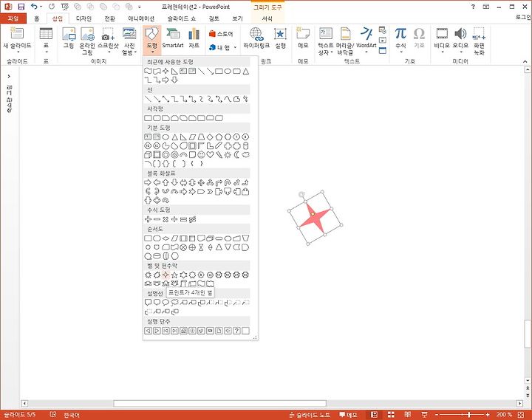Open the 검토 (Review) tab
The height and width of the screenshot is (420, 532).
[x=214, y=18]
